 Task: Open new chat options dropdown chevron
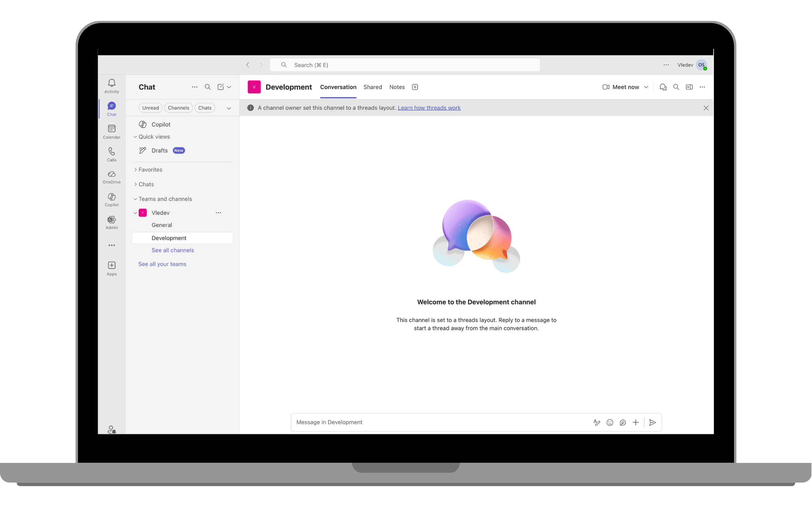click(229, 87)
